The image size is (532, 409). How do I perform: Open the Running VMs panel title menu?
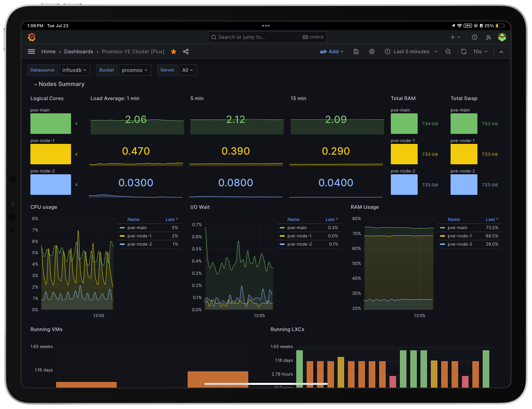pyautogui.click(x=46, y=329)
